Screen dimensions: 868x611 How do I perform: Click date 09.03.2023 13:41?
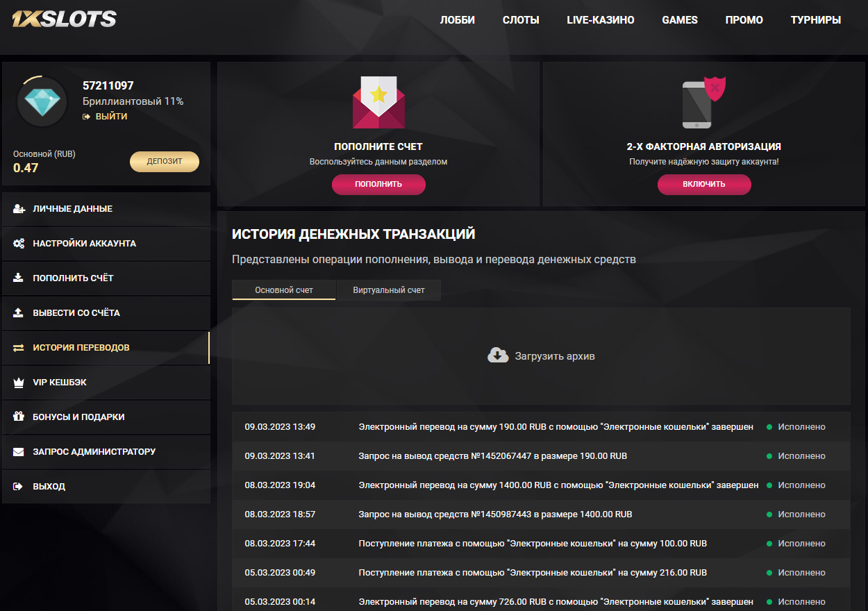(x=280, y=456)
